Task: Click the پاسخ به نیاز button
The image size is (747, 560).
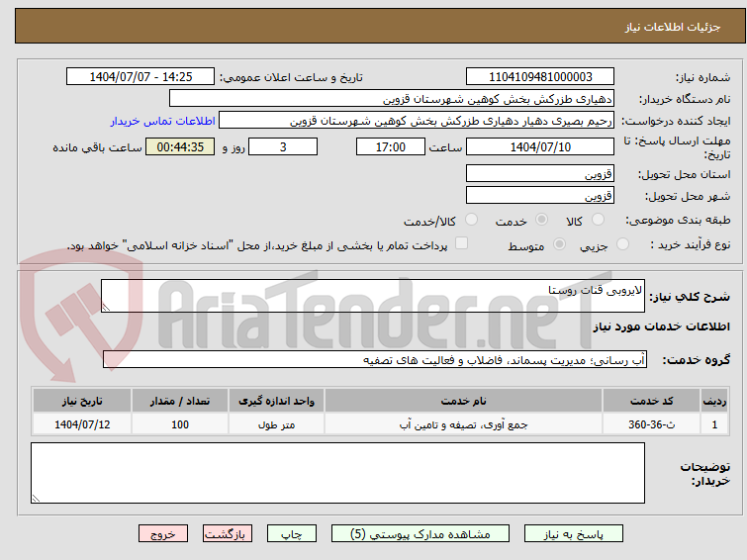Action: (x=574, y=534)
